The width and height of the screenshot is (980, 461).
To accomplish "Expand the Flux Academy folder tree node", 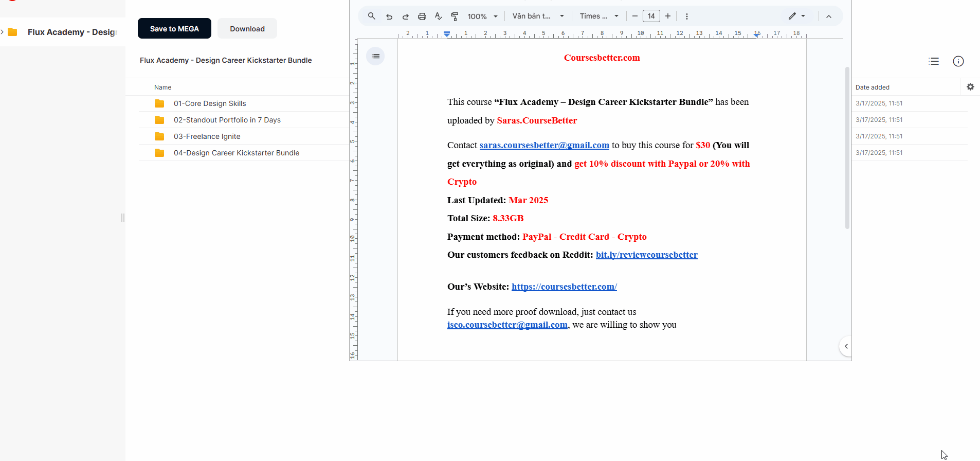I will tap(3, 32).
